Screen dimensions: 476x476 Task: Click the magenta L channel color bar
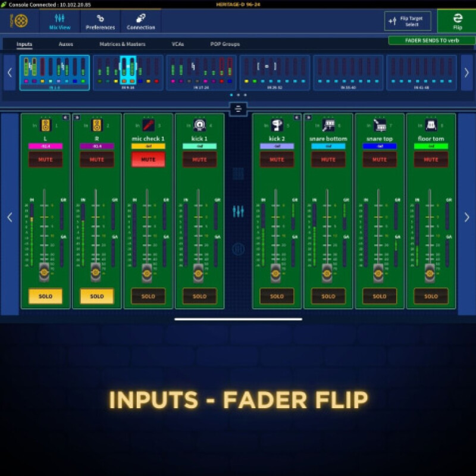[x=46, y=146]
